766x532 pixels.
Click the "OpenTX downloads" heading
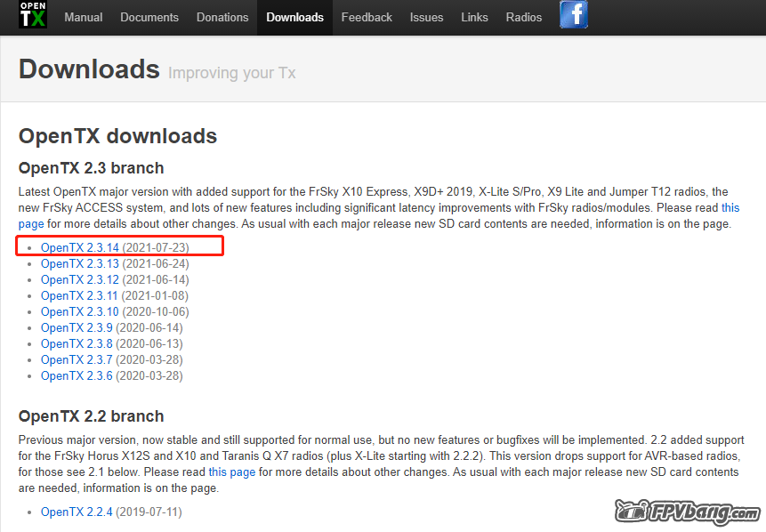pos(117,136)
